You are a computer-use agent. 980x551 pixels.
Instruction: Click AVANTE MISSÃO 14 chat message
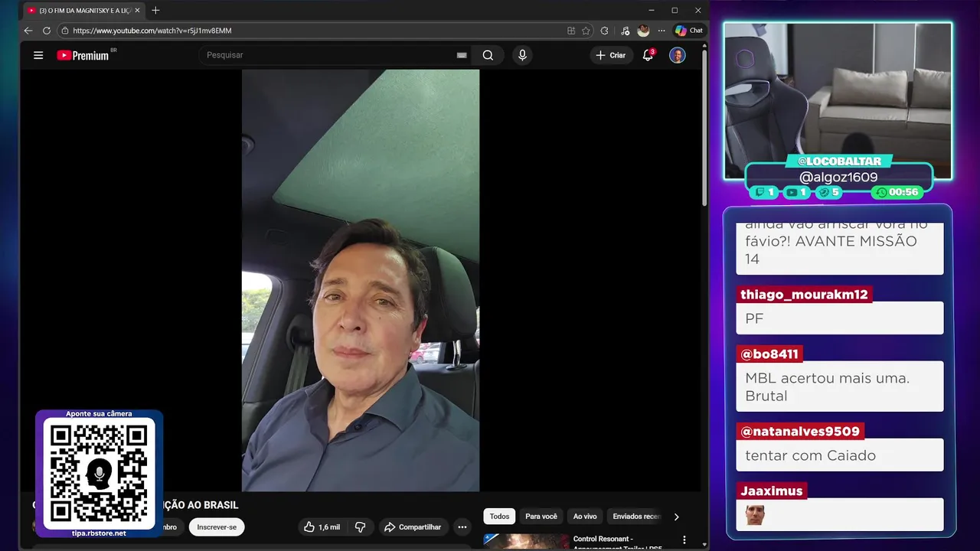tap(840, 248)
